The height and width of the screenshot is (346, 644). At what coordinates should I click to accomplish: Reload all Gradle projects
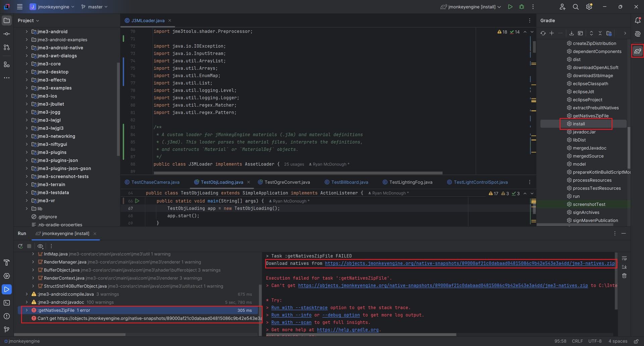(x=543, y=33)
